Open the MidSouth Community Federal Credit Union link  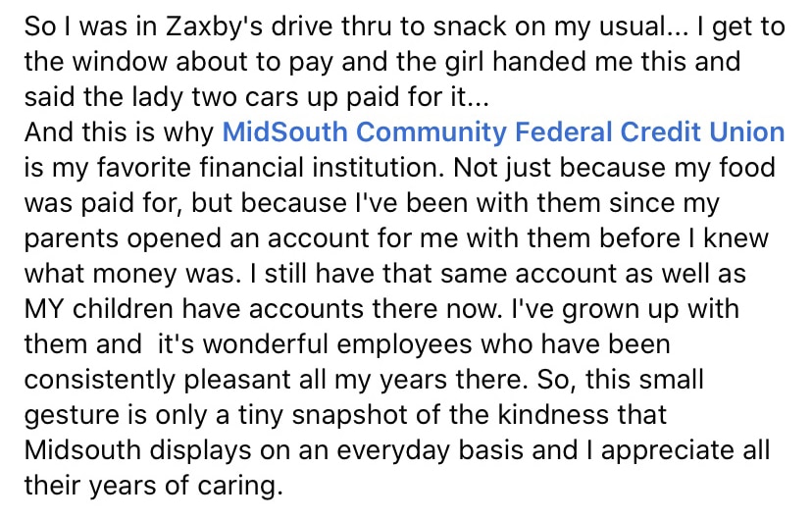[504, 131]
